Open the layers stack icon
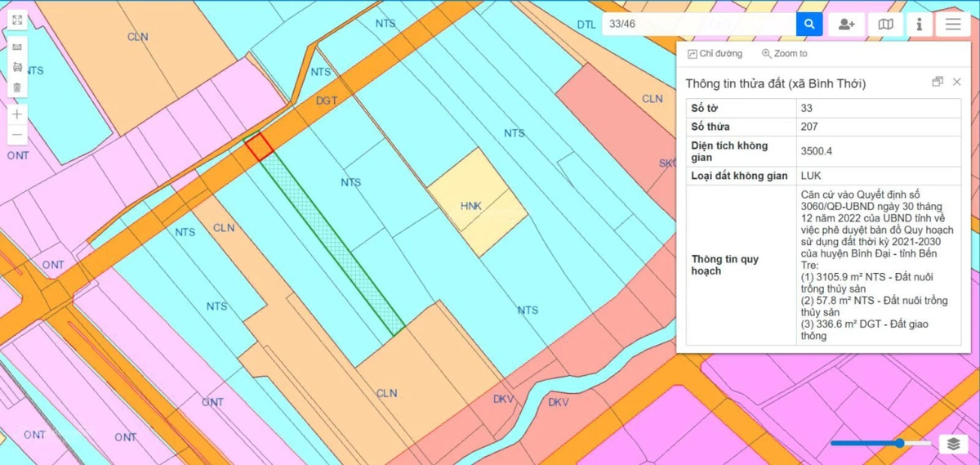Image resolution: width=980 pixels, height=465 pixels. click(x=953, y=443)
